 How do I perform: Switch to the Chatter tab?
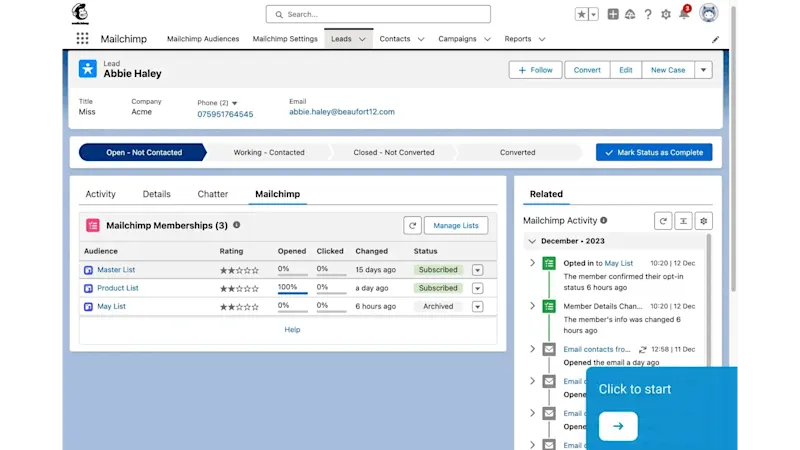[x=213, y=194]
